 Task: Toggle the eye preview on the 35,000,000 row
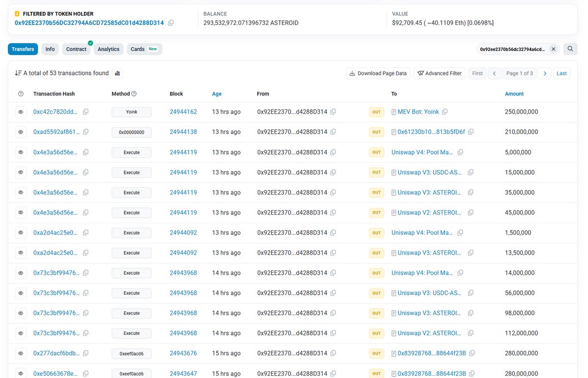tap(21, 192)
